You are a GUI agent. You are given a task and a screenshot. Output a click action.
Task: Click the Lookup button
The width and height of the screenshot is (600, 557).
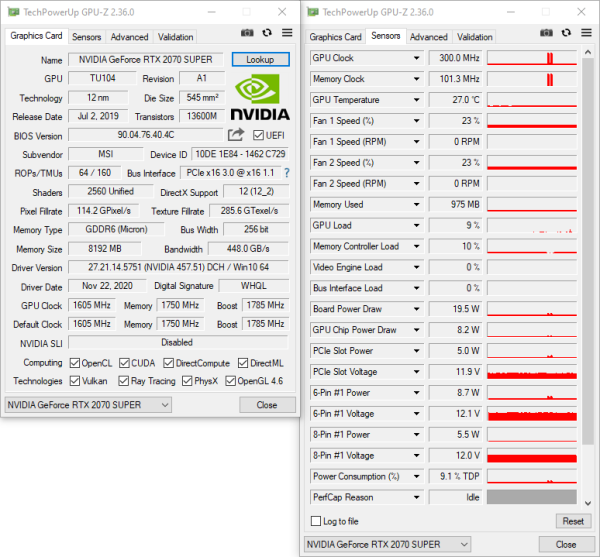(x=261, y=59)
